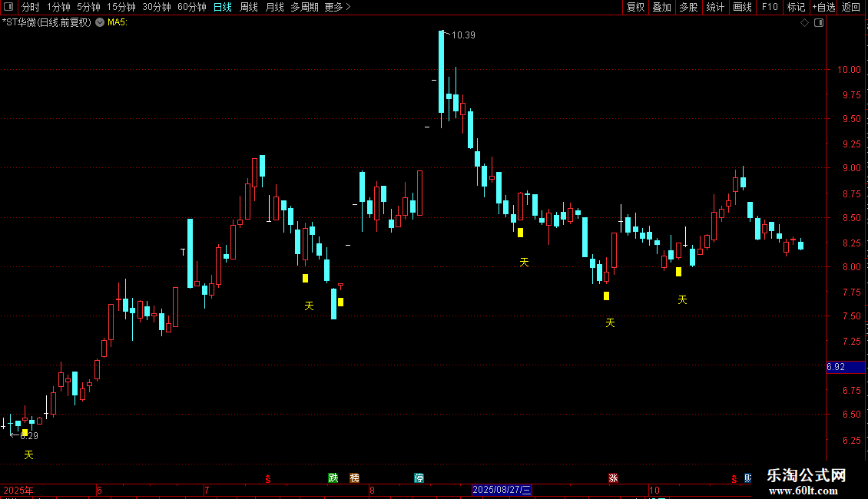Click the 7.50 price axis label

click(x=851, y=316)
